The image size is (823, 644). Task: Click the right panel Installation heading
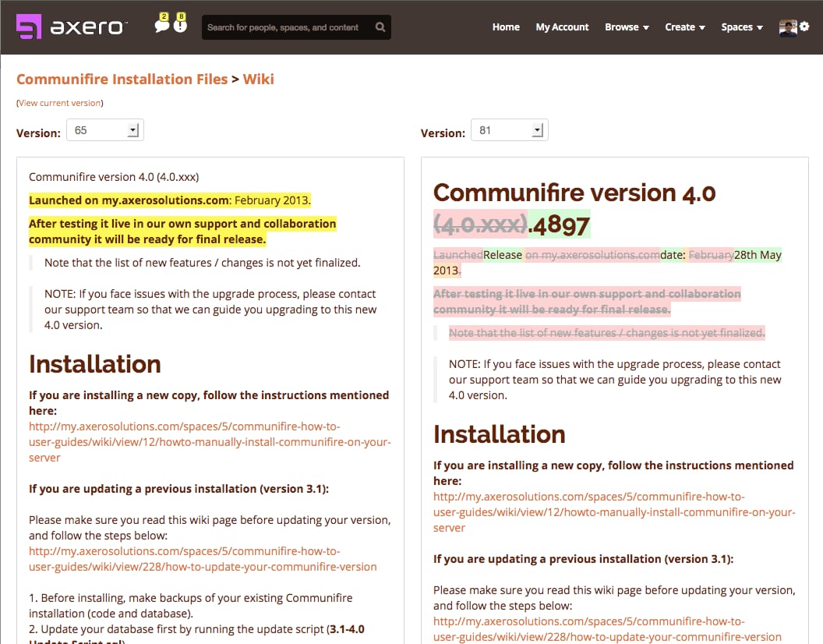pos(499,434)
